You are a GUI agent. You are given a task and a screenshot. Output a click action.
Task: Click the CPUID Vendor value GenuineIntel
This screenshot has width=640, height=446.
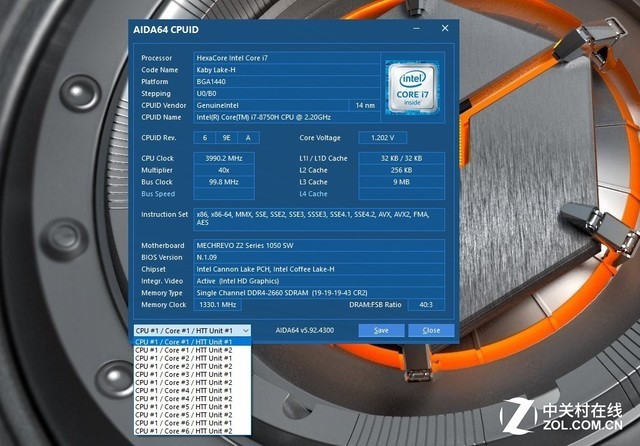[271, 105]
